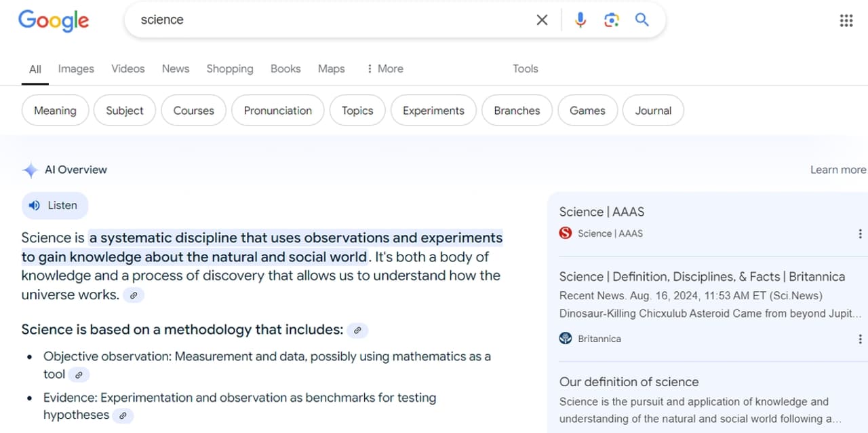868x433 pixels.
Task: Select the Pronunciation filter chip
Action: click(x=278, y=111)
